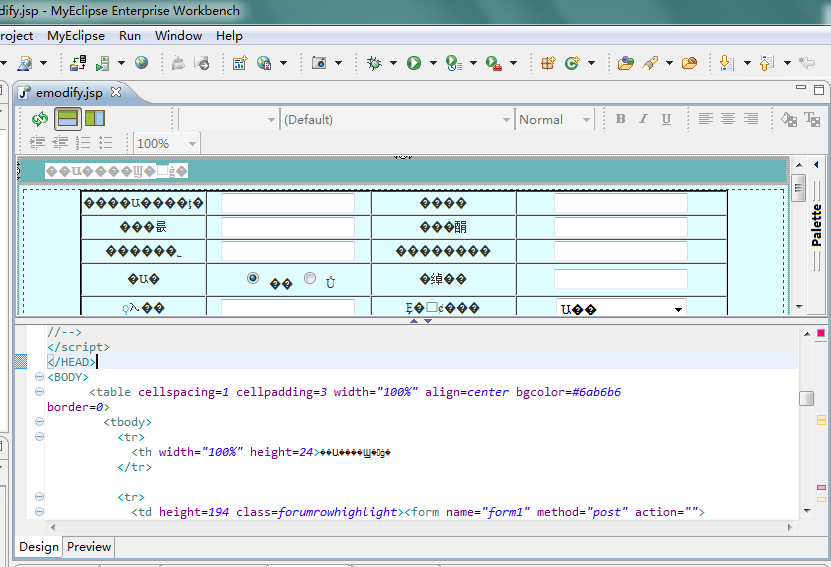Screen dimensions: 831x567
Task: Close the emodify.jsp editor tab
Action: [115, 92]
